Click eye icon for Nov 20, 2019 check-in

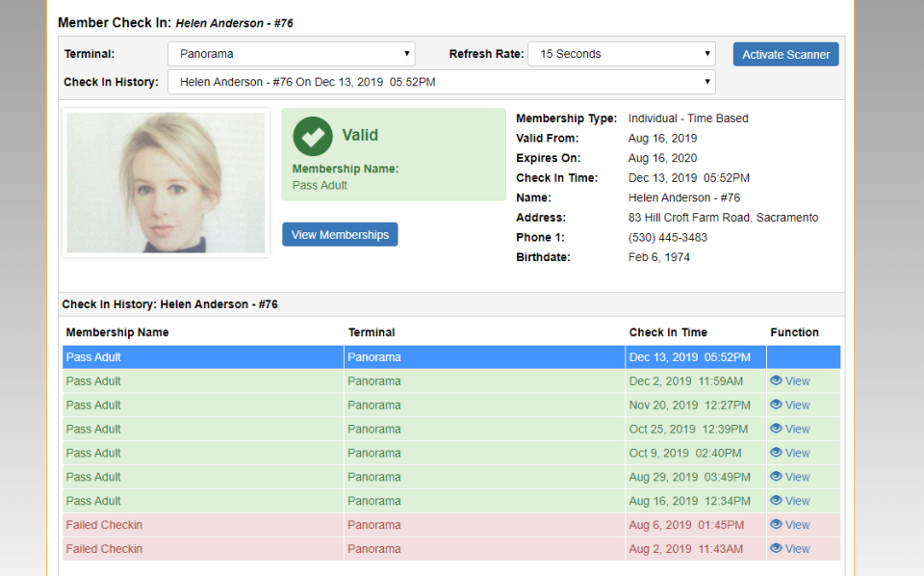[776, 405]
